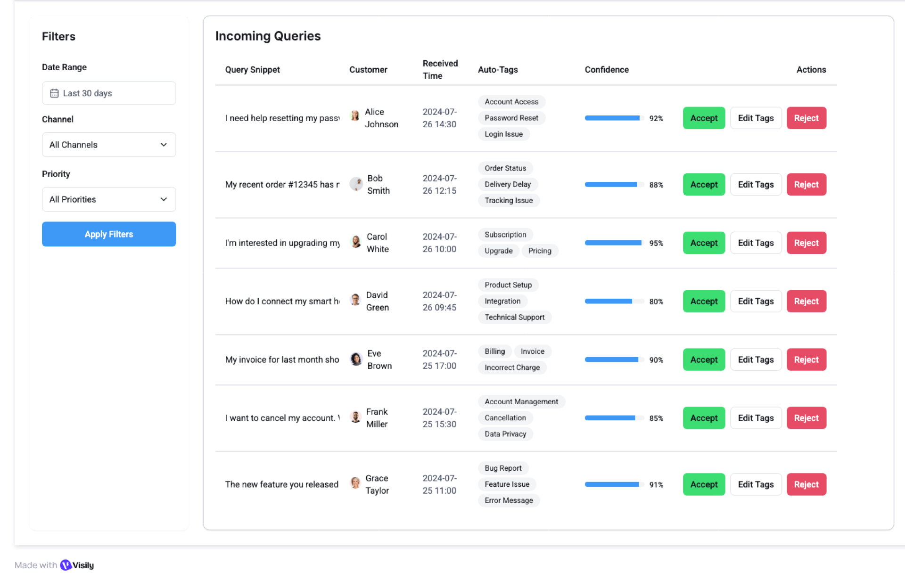Open the All Channels dropdown
The width and height of the screenshot is (905, 588).
109,145
